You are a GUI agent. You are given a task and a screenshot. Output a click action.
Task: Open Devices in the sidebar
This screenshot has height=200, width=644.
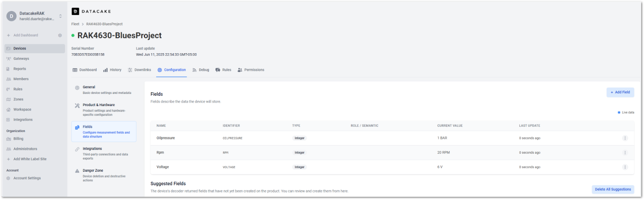[x=35, y=48]
